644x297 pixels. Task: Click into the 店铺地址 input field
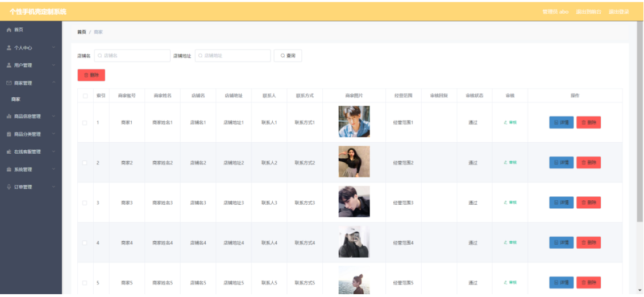click(233, 56)
